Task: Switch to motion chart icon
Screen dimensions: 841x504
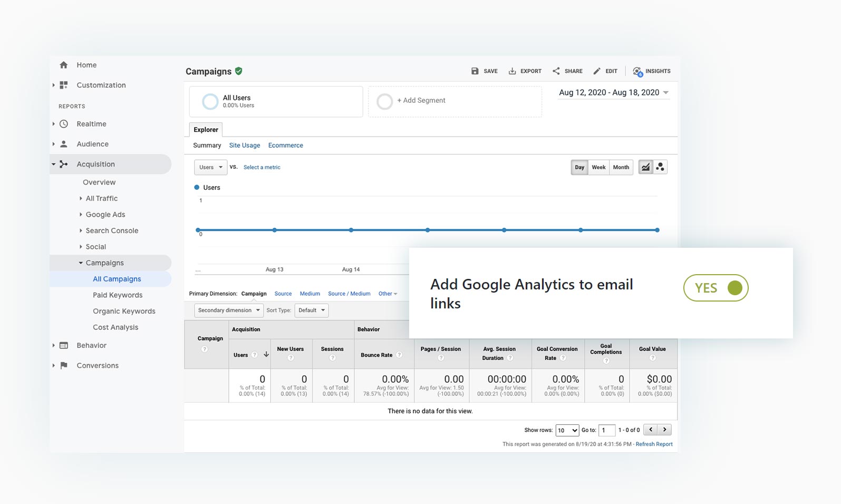Action: [x=660, y=167]
